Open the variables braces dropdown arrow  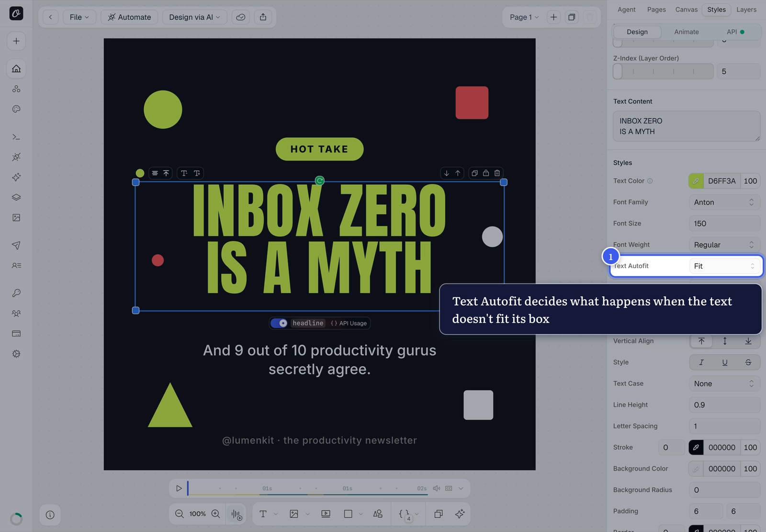pyautogui.click(x=417, y=514)
